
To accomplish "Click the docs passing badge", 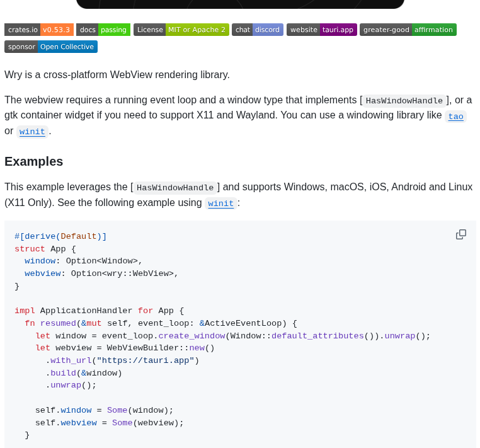I will [x=103, y=30].
